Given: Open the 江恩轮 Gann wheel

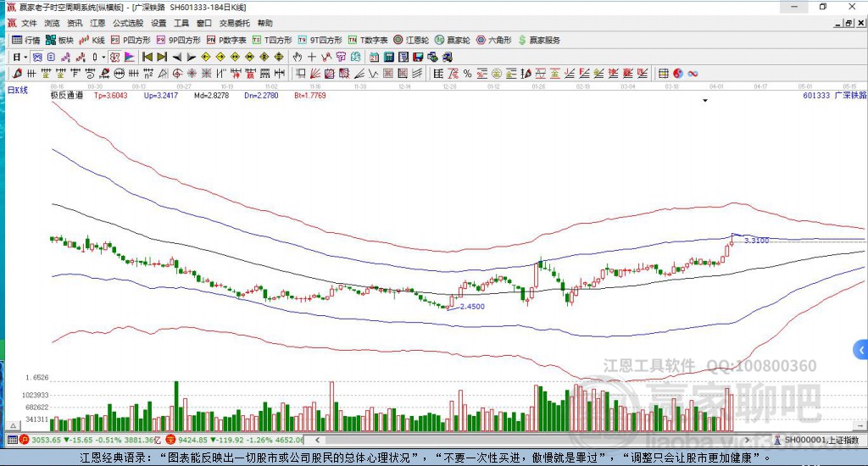Looking at the screenshot, I should pos(411,40).
